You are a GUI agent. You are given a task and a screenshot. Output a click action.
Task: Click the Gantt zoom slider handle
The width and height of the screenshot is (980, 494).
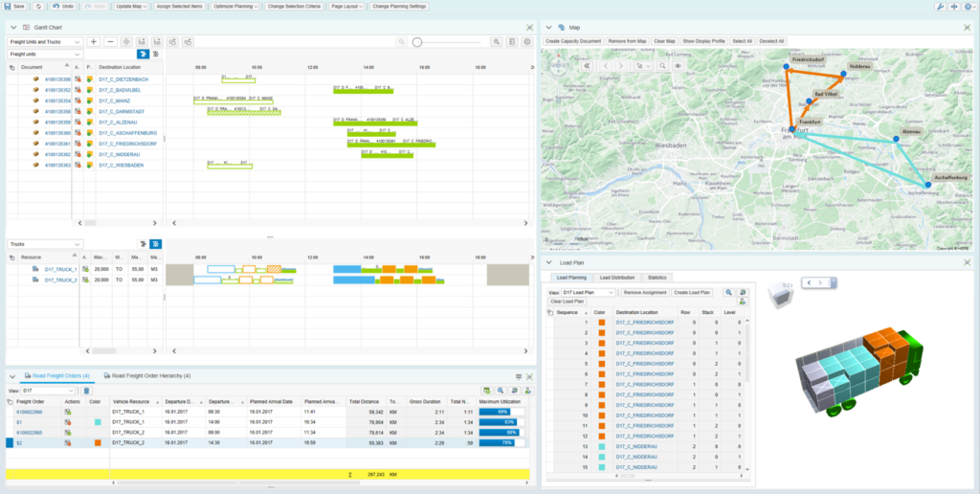417,42
